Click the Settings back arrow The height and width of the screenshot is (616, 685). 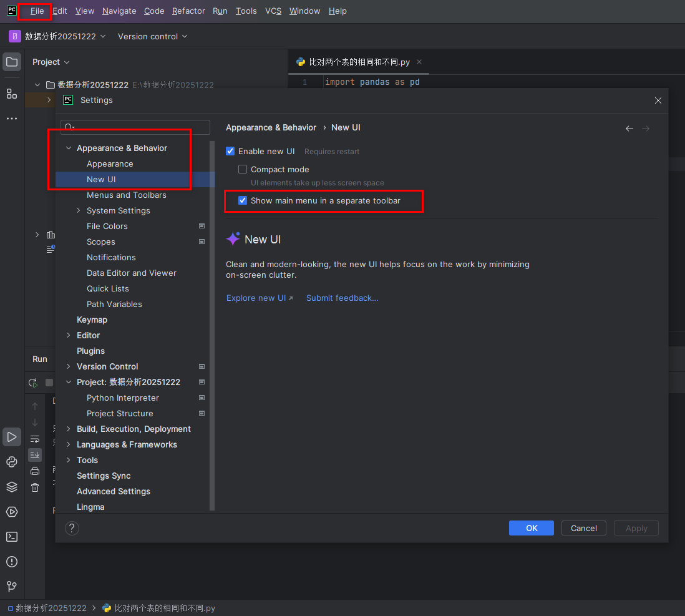[629, 128]
